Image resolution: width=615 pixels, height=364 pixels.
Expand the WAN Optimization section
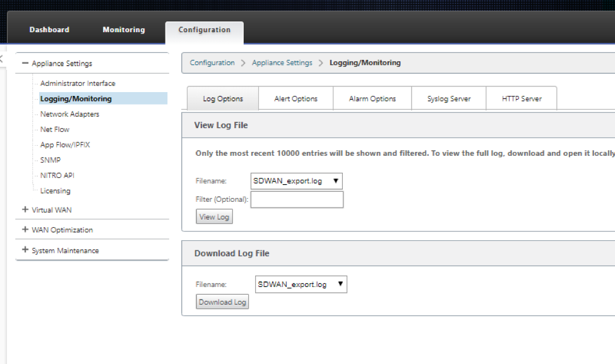point(25,230)
